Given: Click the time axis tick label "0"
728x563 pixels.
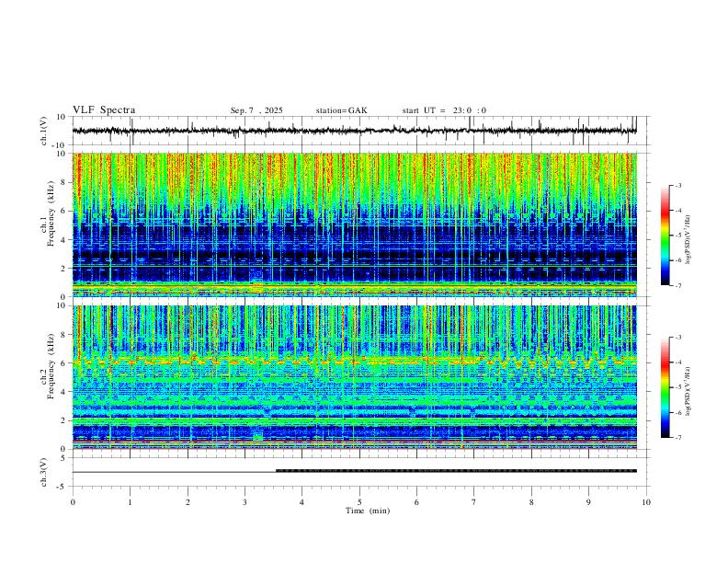Looking at the screenshot, I should (73, 502).
